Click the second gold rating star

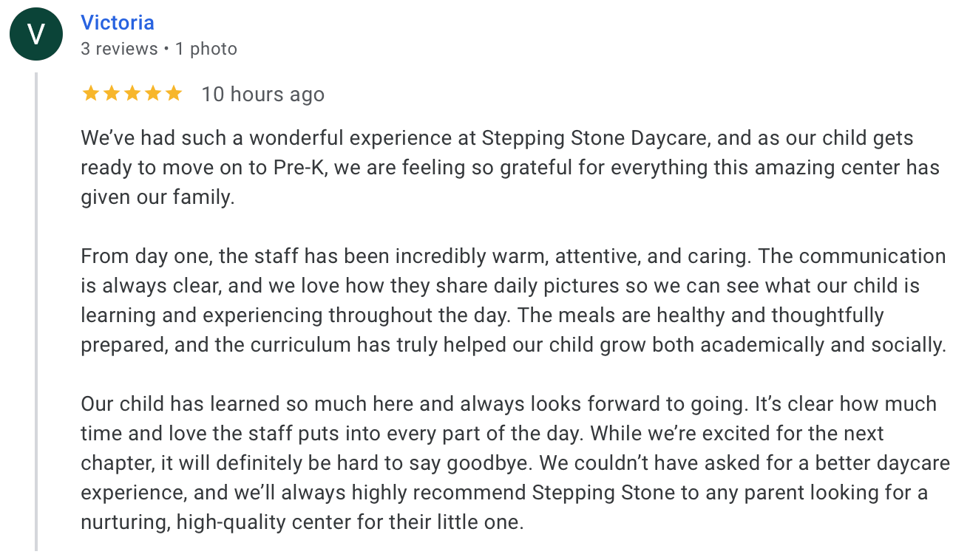112,94
